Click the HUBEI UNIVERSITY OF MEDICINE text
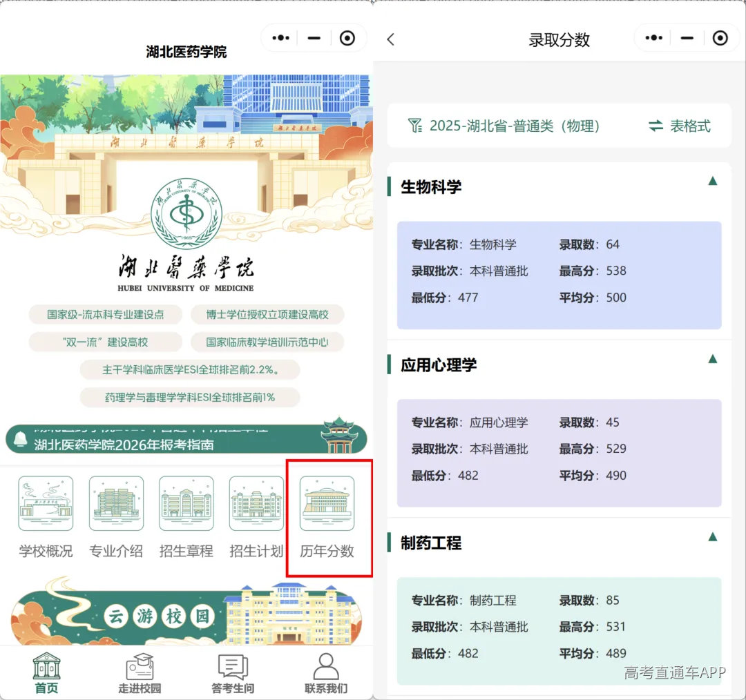The width and height of the screenshot is (746, 700). point(186,288)
